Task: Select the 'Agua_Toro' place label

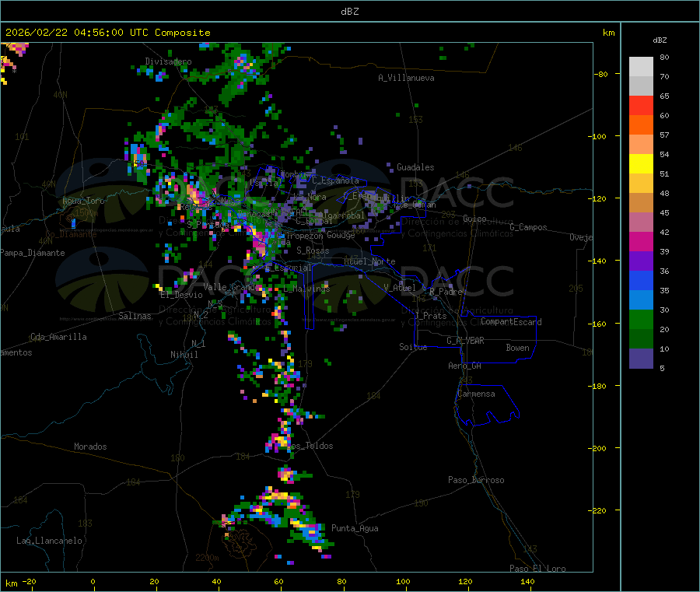Action: coord(83,201)
